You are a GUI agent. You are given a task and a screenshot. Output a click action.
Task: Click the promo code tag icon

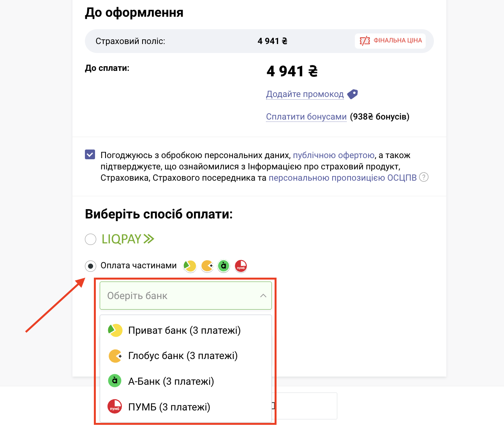click(x=352, y=94)
